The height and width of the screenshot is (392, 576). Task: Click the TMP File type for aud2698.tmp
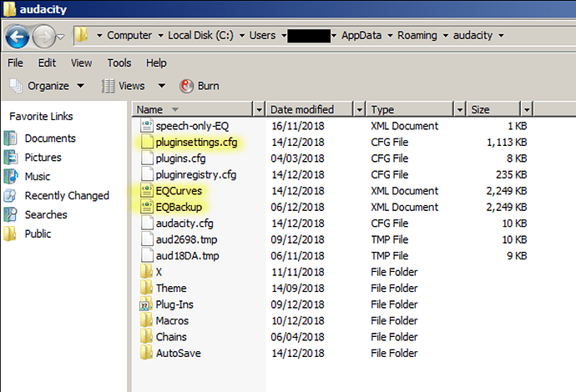[389, 239]
